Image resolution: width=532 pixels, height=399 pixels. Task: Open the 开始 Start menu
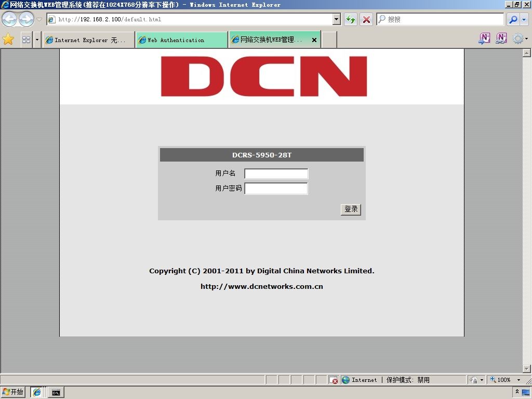(x=13, y=392)
